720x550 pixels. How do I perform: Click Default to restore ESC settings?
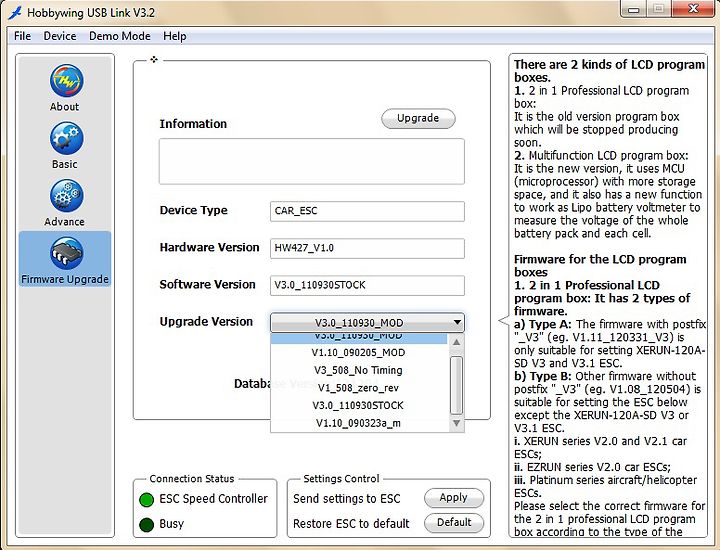click(454, 522)
